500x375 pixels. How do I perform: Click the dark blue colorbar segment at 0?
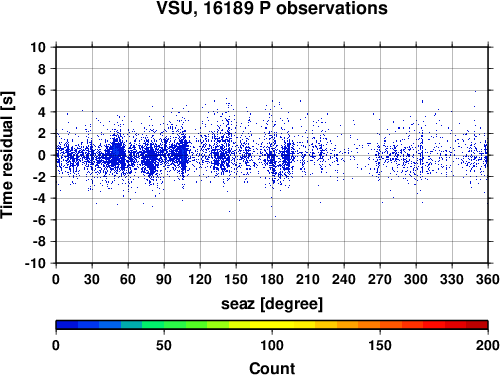click(67, 325)
